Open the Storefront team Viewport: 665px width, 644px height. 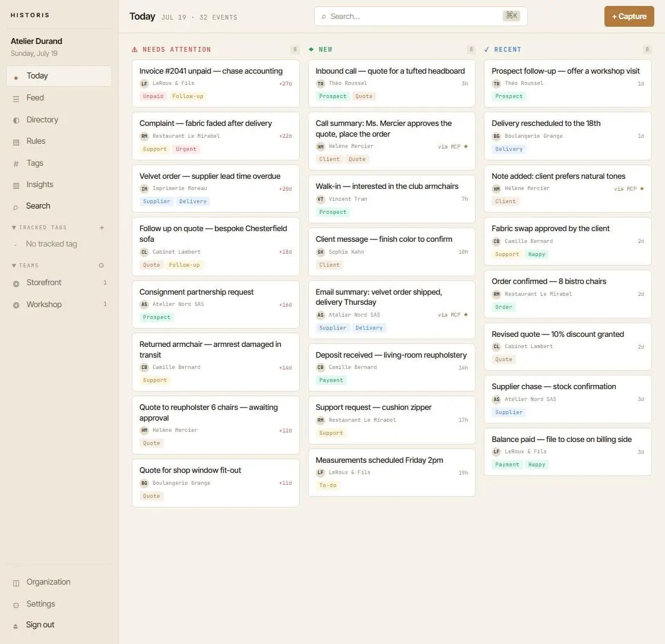point(59,283)
